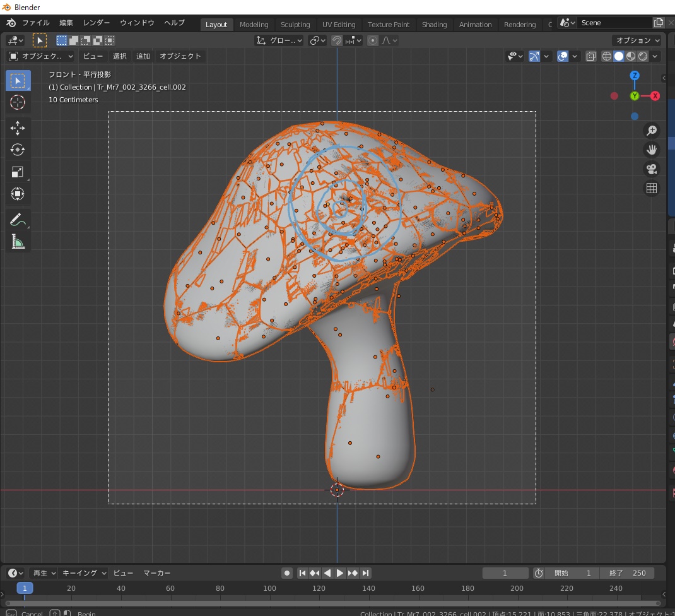
Task: Open the レンダー menu
Action: pyautogui.click(x=96, y=23)
